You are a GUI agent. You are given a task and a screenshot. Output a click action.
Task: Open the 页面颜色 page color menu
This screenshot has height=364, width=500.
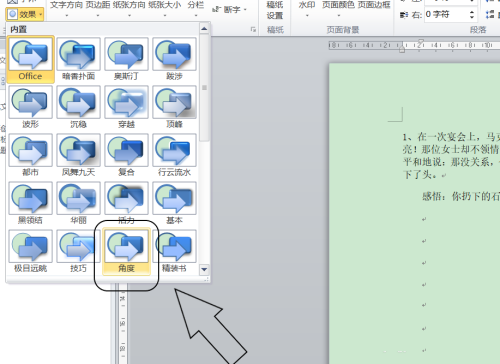338,9
